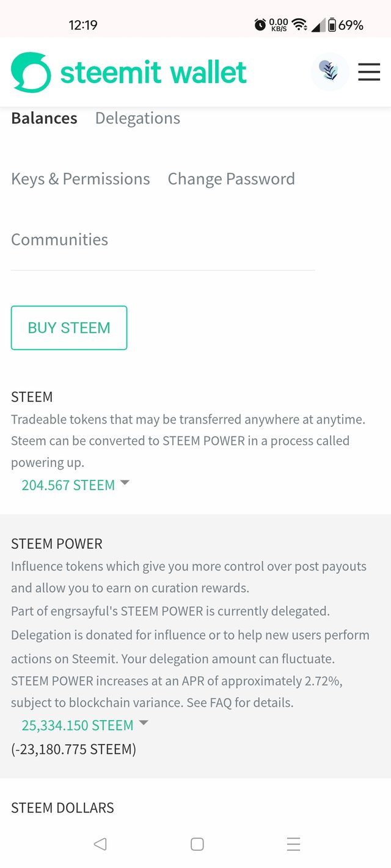Select the Balances tab
This screenshot has width=391, height=868.
44,118
